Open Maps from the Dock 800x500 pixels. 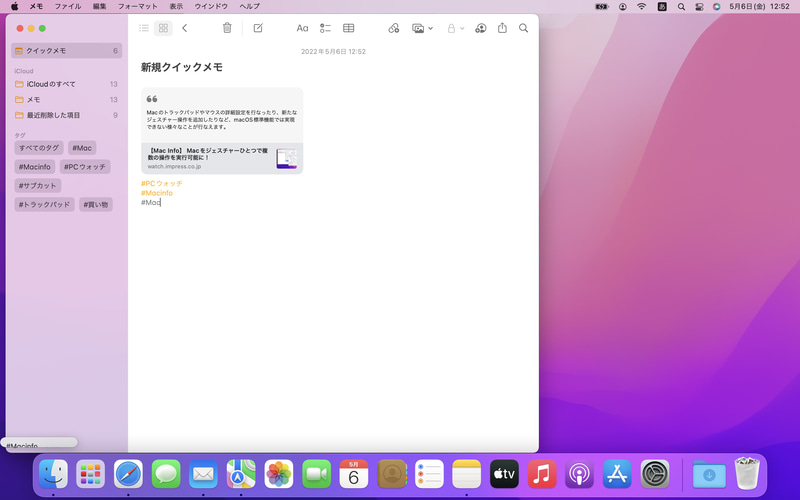click(241, 474)
